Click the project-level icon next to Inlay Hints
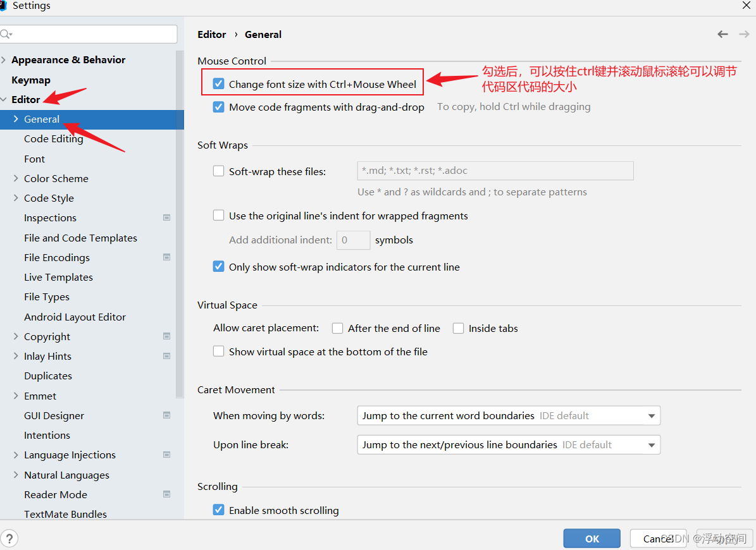 pos(167,356)
